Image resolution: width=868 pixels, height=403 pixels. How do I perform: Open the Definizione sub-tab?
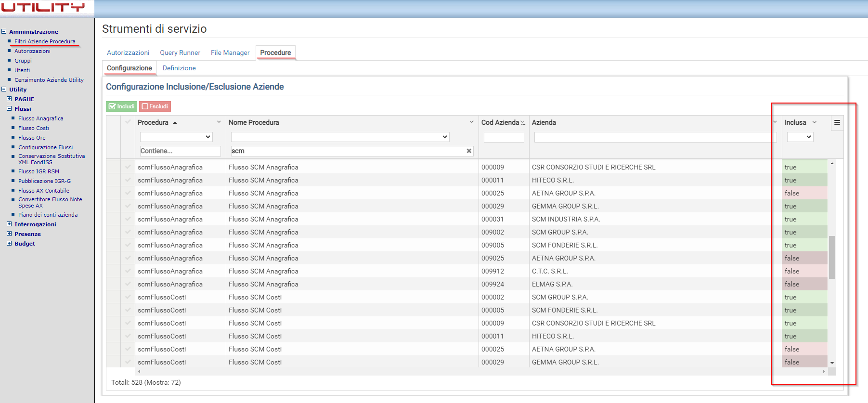(179, 68)
